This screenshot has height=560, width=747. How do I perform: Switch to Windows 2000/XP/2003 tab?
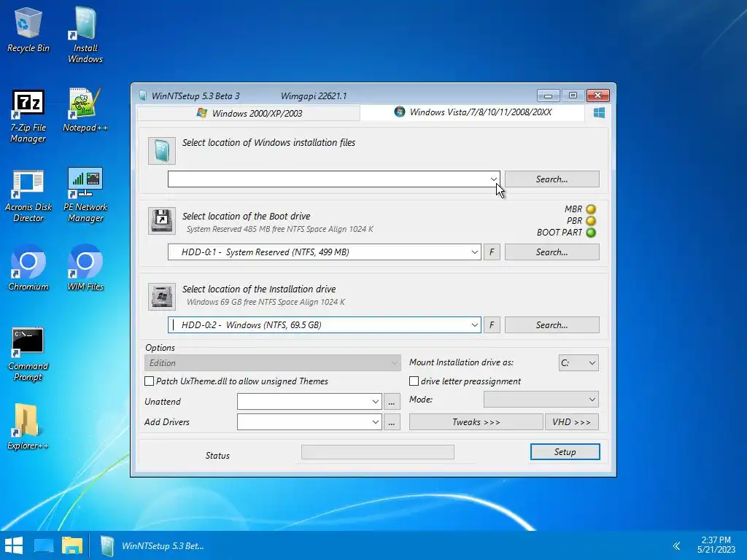(x=249, y=113)
